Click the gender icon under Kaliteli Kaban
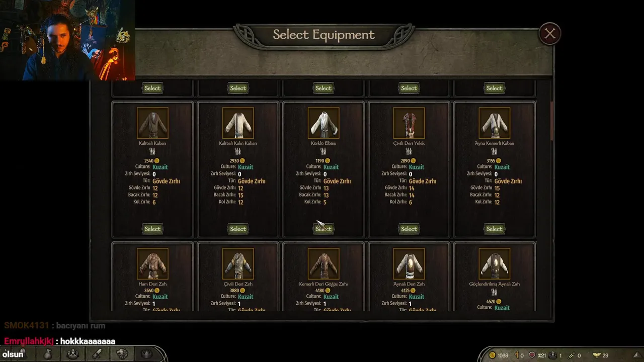Image resolution: width=644 pixels, height=362 pixels. coord(152,151)
